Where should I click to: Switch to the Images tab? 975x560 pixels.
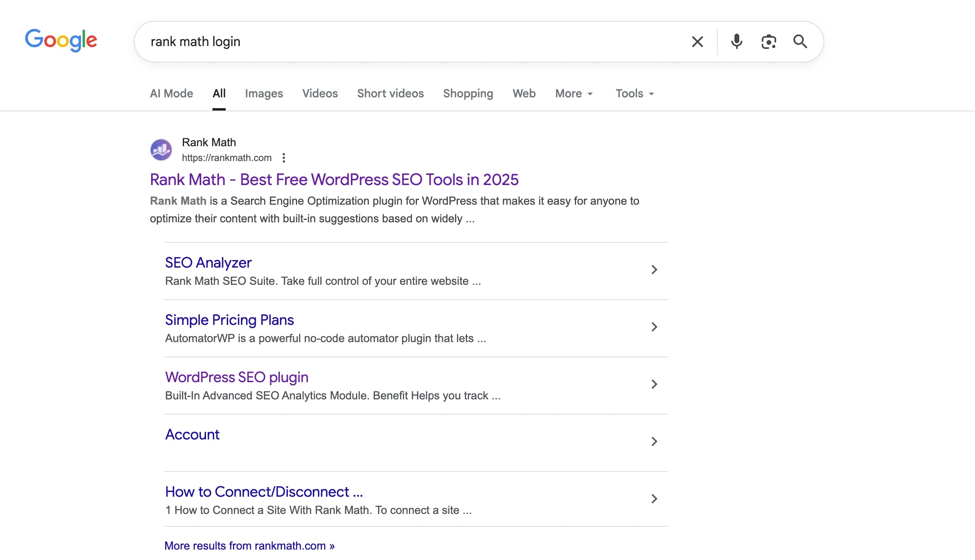[x=264, y=94]
